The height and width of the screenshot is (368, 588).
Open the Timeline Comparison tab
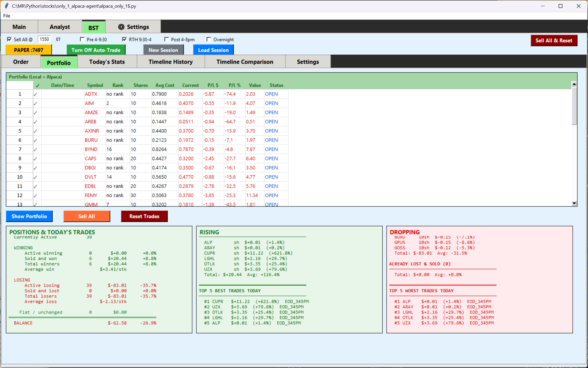coord(245,62)
